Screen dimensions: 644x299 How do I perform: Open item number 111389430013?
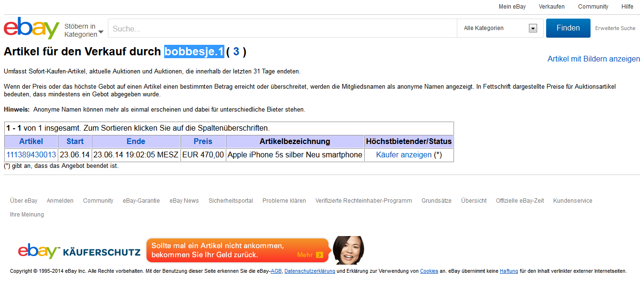[31, 155]
